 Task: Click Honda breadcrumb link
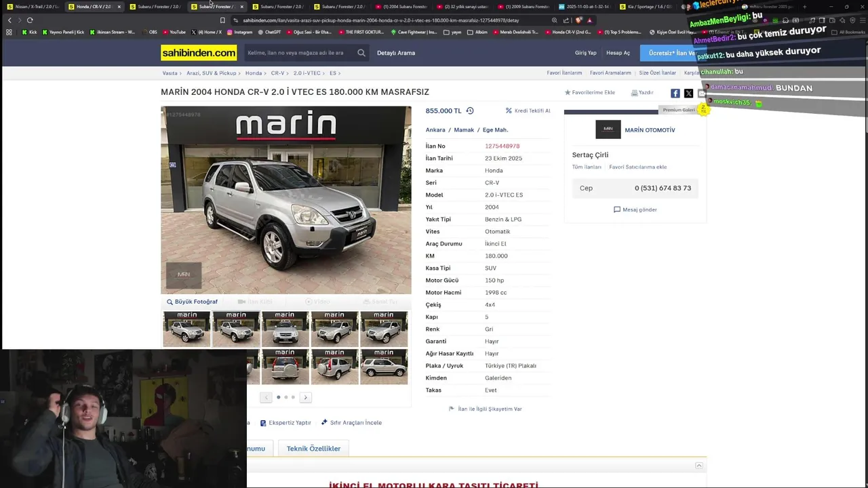[x=254, y=73]
